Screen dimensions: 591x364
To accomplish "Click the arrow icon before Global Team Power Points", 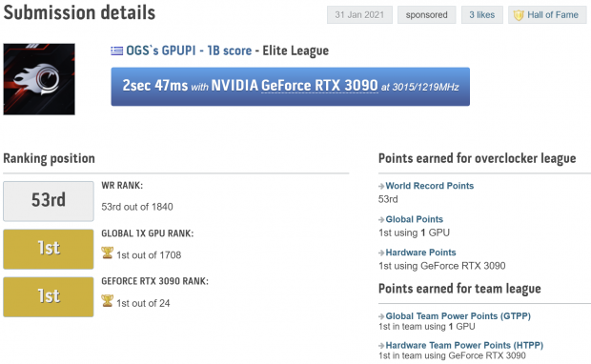I will tap(381, 316).
